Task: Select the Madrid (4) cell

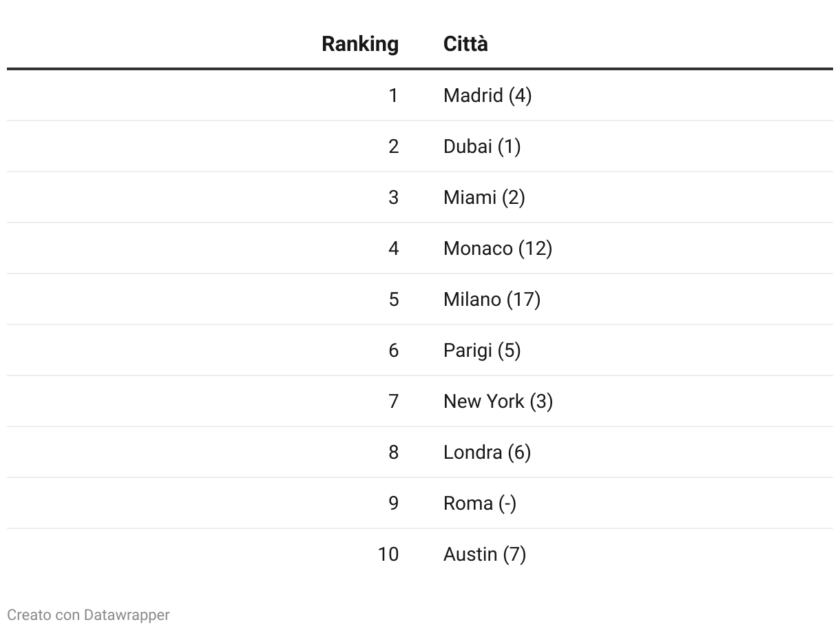Action: pyautogui.click(x=487, y=95)
